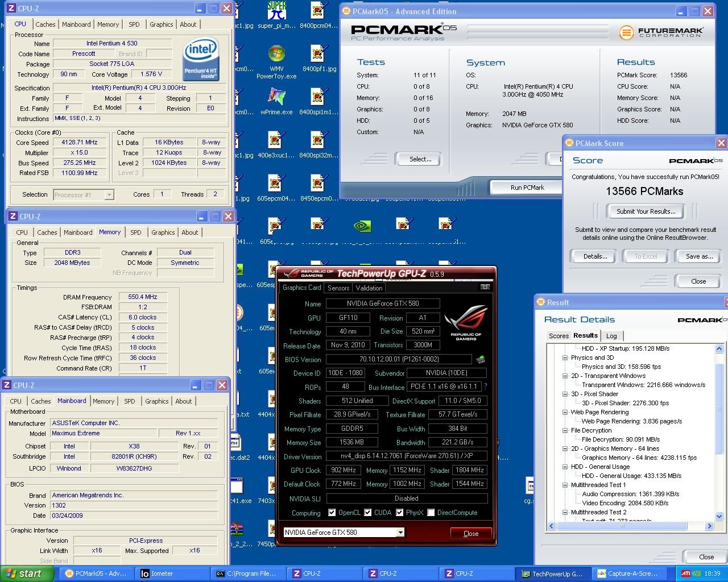Screen dimensions: 728x582
Task: Click Submit Your Results button
Action: coord(646,211)
